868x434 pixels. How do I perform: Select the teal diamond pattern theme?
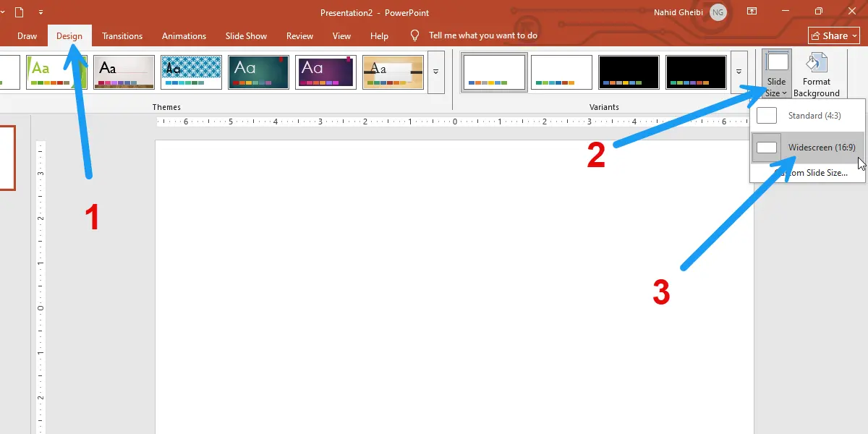(x=191, y=72)
